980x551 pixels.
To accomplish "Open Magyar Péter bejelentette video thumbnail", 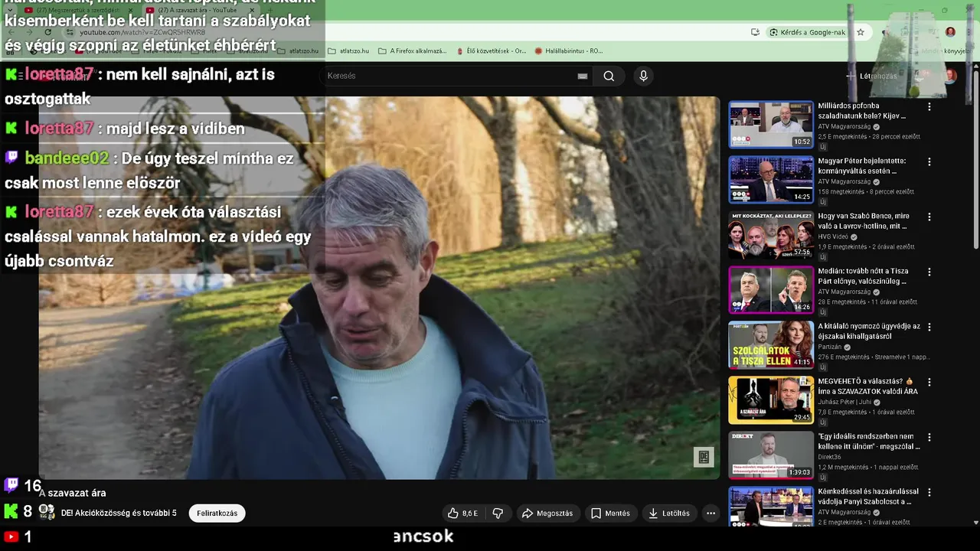I will click(770, 179).
